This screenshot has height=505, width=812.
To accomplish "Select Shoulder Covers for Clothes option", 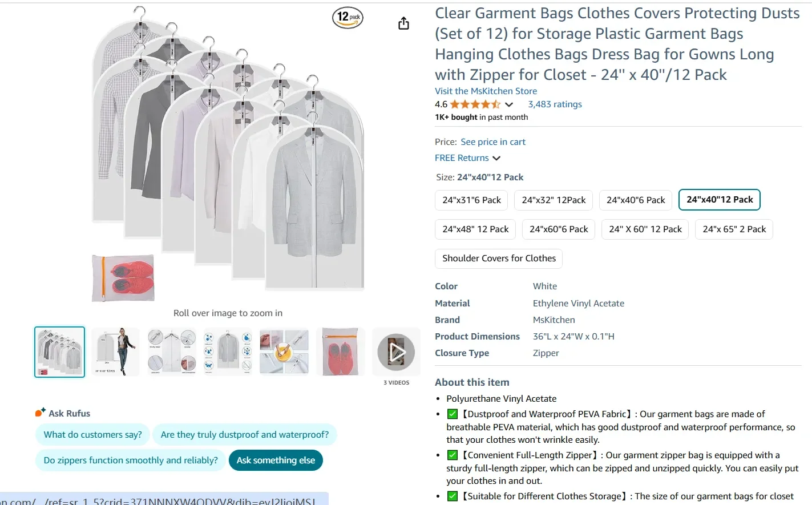I will pyautogui.click(x=498, y=258).
